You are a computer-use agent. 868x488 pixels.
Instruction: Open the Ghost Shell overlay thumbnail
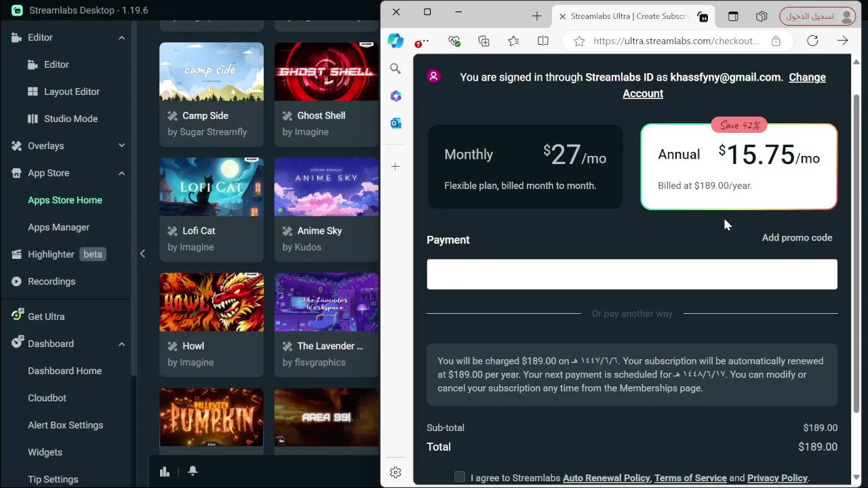click(326, 72)
